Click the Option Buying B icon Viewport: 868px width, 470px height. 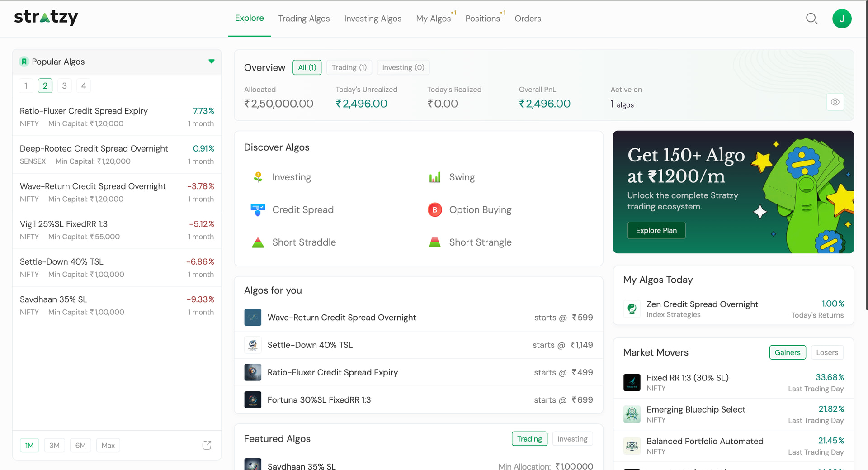tap(434, 209)
